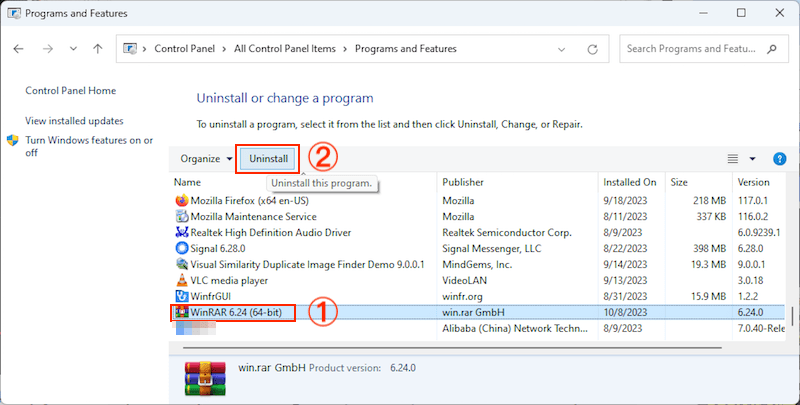This screenshot has width=800, height=405.
Task: Open help with the blue question mark
Action: click(x=780, y=159)
